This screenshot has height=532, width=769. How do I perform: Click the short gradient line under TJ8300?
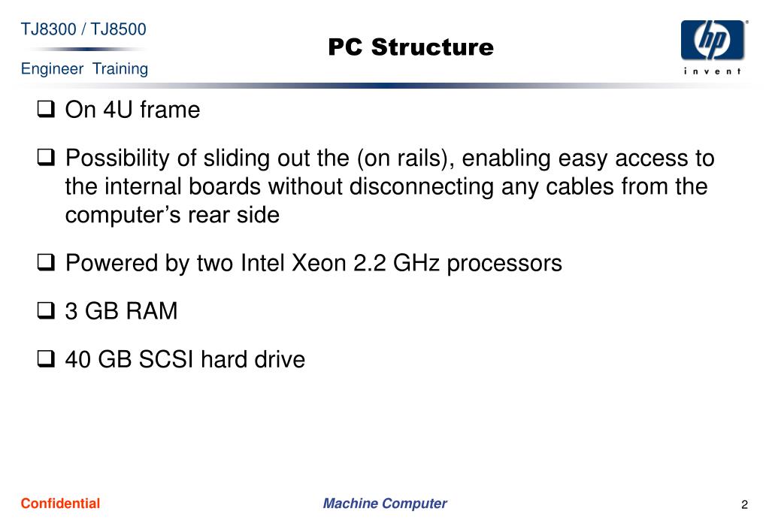pos(86,49)
